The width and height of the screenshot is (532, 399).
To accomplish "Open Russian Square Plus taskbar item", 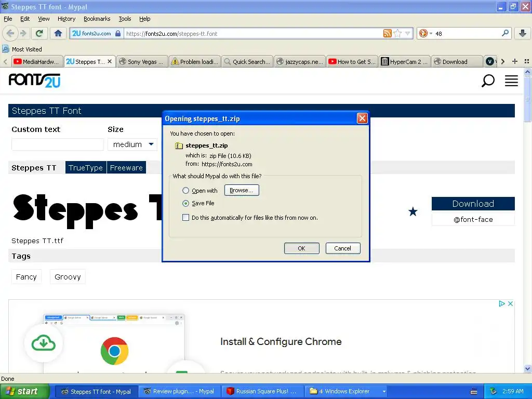I will (262, 391).
